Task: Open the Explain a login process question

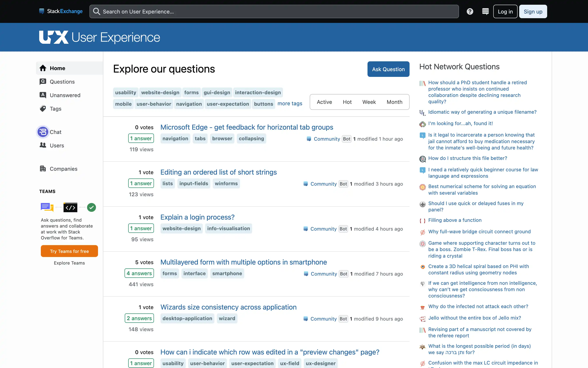Action: click(x=197, y=217)
